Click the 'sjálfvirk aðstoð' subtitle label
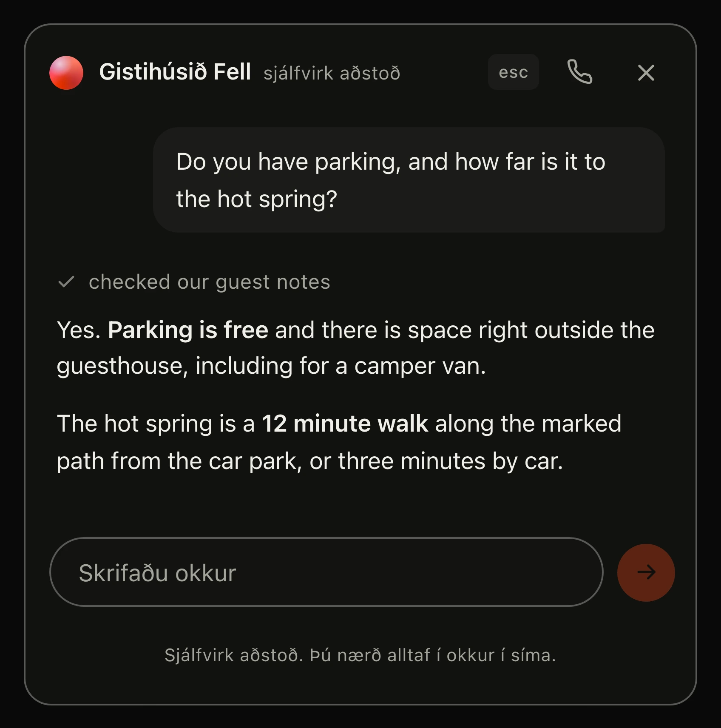Screen dimensions: 721x728 [x=332, y=73]
